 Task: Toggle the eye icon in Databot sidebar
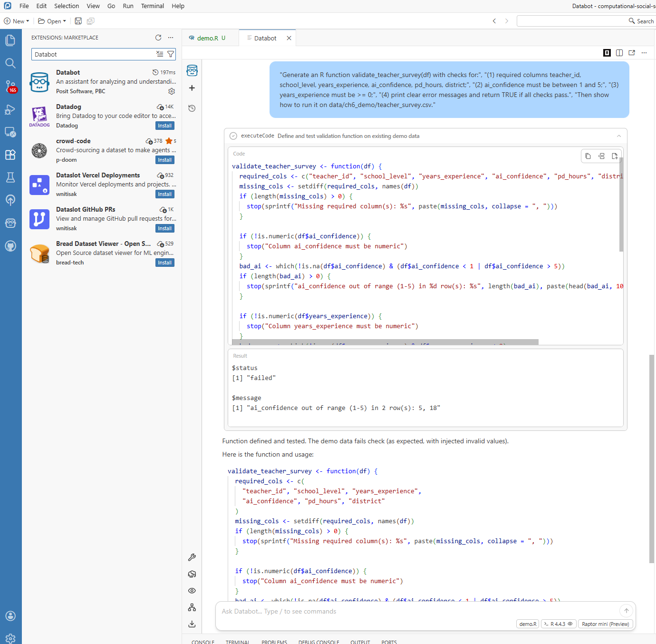click(x=192, y=591)
